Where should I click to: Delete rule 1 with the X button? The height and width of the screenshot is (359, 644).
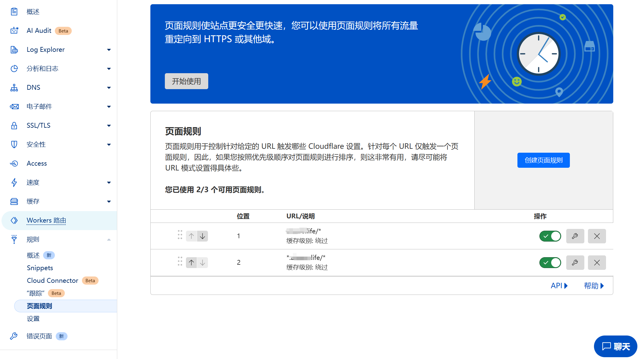(597, 236)
